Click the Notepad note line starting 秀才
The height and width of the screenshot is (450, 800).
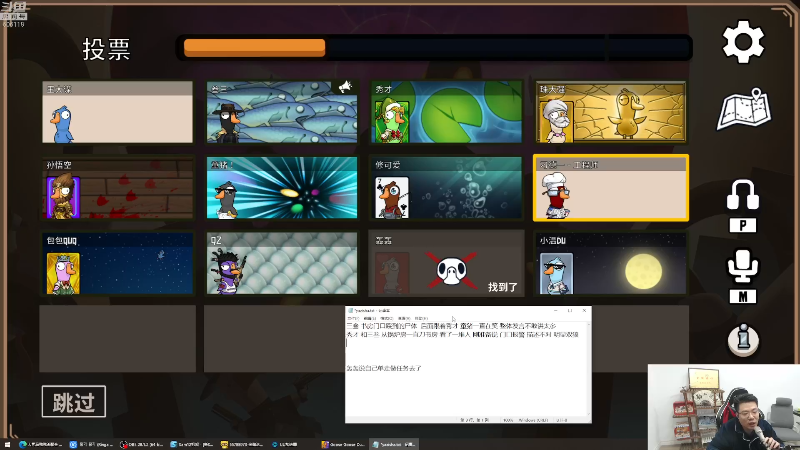(463, 335)
